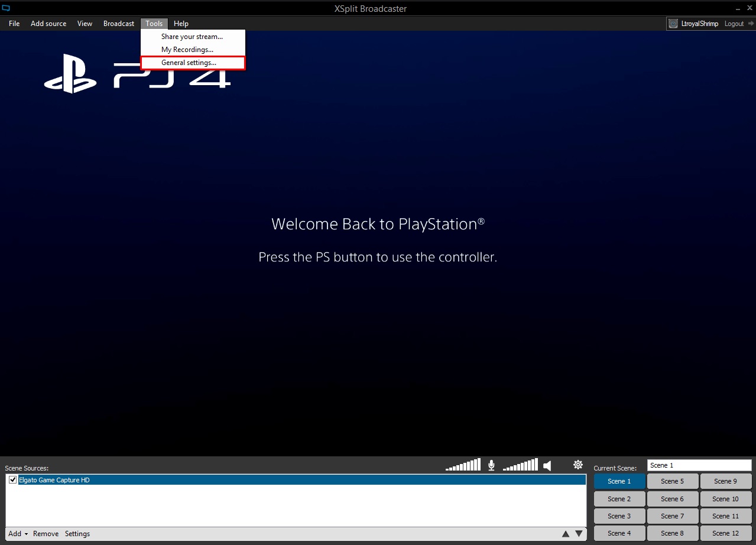
Task: Switch to Scene 2
Action: pos(619,499)
